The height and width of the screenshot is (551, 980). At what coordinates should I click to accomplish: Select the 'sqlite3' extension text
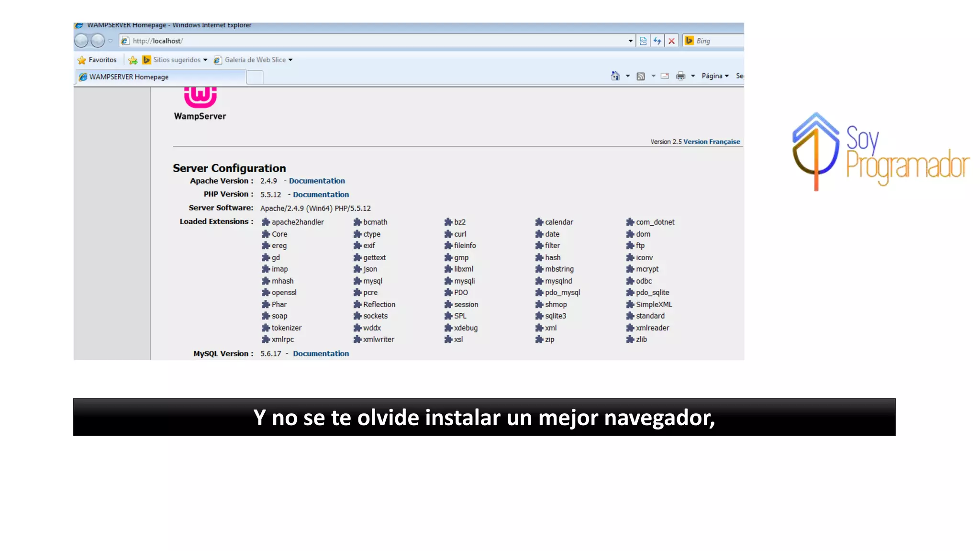tap(556, 316)
